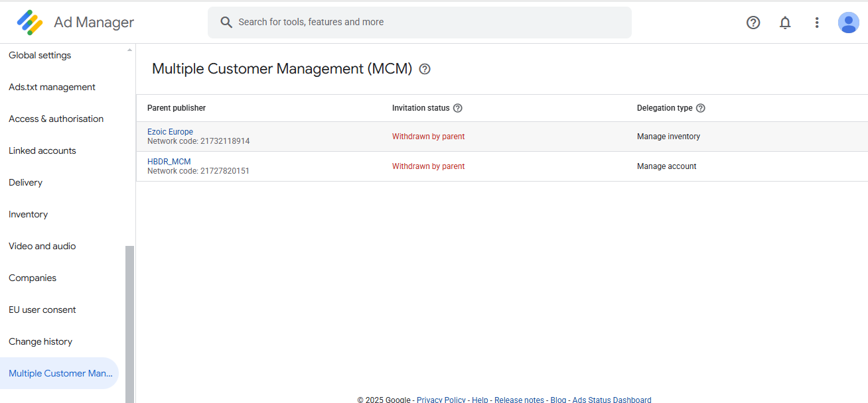
Task: Open the user account avatar
Action: (x=849, y=23)
